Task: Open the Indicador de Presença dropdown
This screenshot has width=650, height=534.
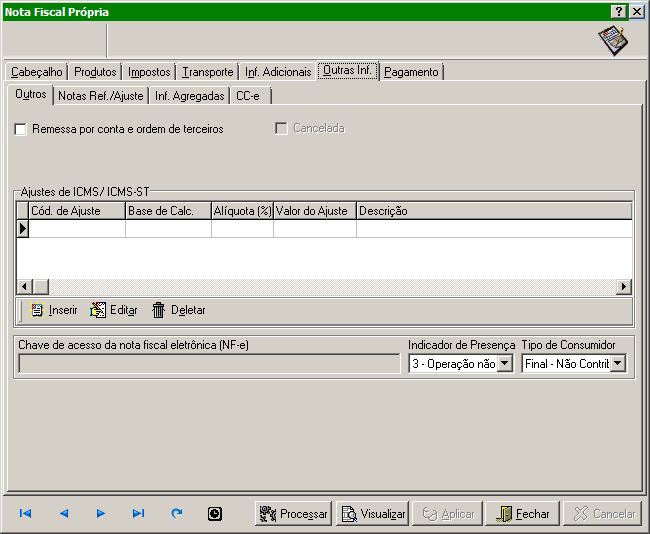Action: [504, 364]
